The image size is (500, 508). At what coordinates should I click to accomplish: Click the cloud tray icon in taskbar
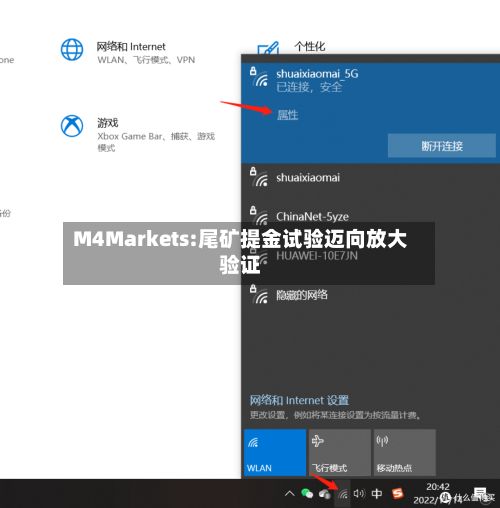pyautogui.click(x=324, y=494)
